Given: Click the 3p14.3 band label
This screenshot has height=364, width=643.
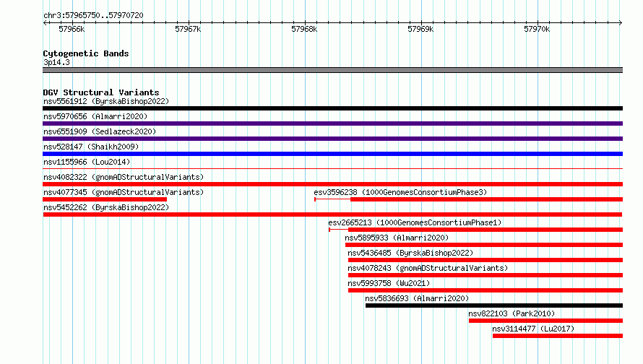Looking at the screenshot, I should coord(56,62).
